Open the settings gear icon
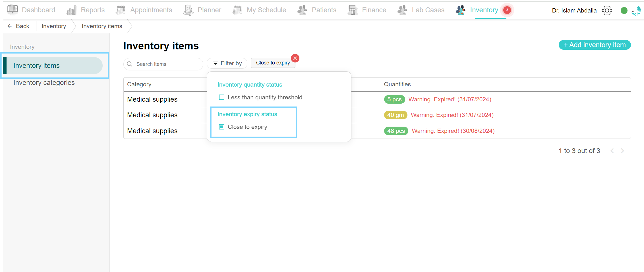Image resolution: width=644 pixels, height=272 pixels. (x=607, y=11)
